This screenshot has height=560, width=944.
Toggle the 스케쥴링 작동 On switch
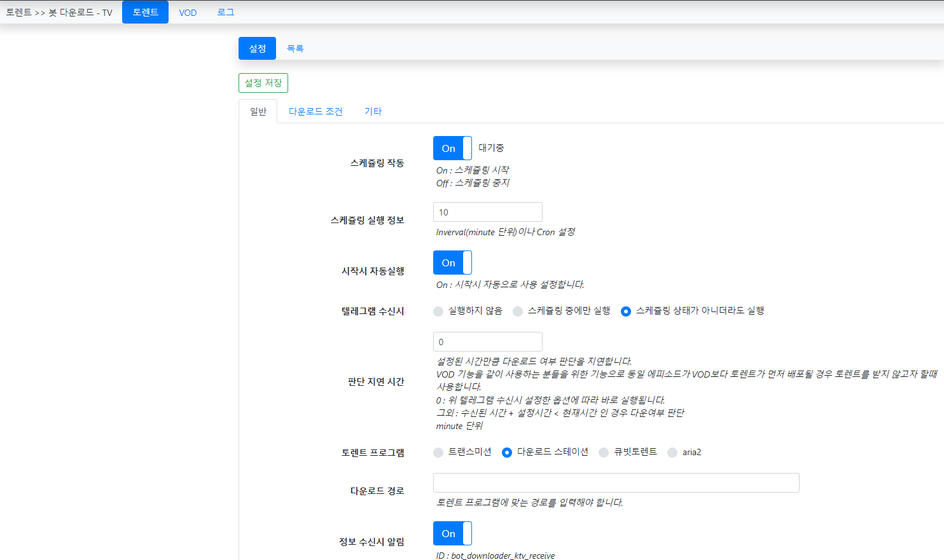pos(452,148)
